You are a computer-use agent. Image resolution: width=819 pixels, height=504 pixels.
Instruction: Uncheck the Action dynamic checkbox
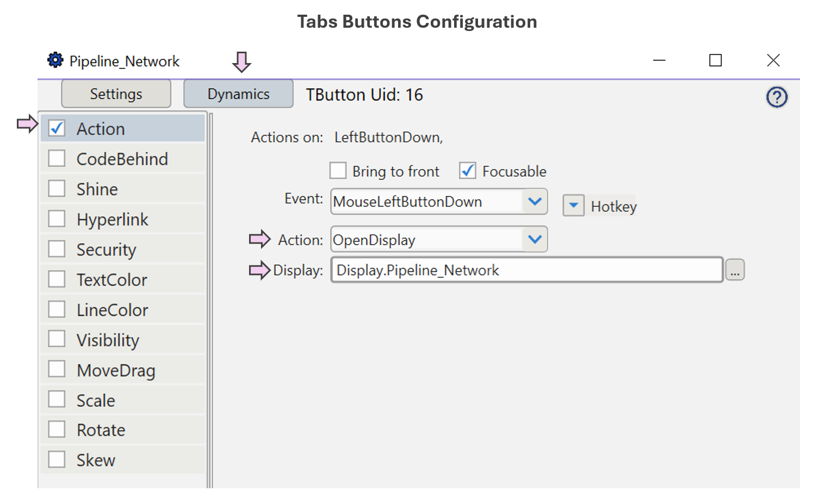coord(57,128)
